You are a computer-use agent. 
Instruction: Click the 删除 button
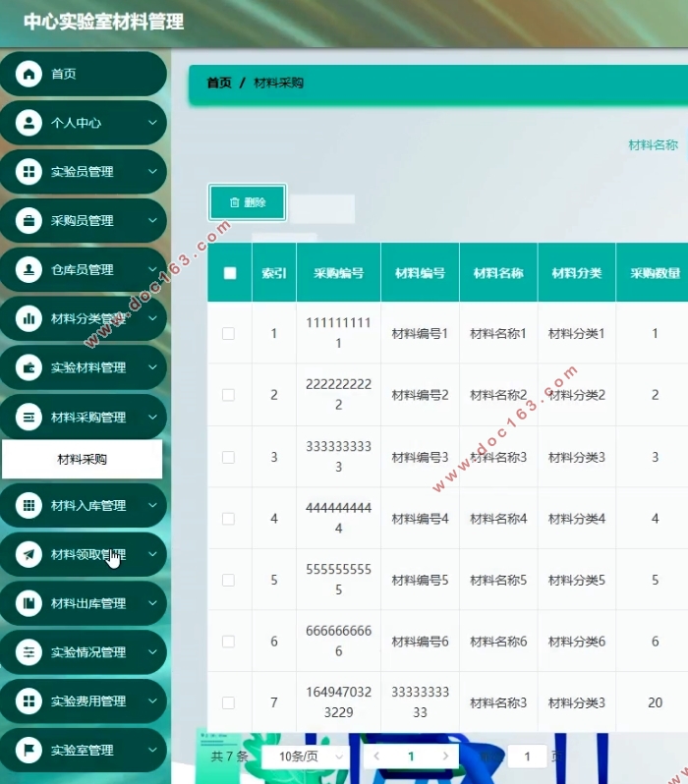pos(247,202)
